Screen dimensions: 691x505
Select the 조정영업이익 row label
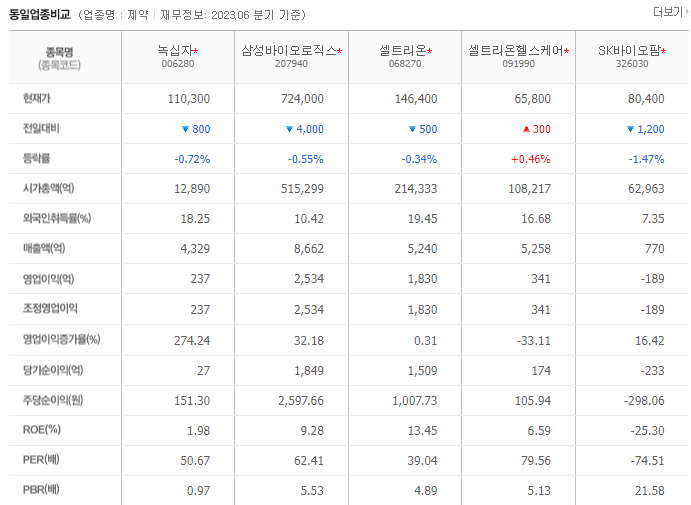[50, 308]
